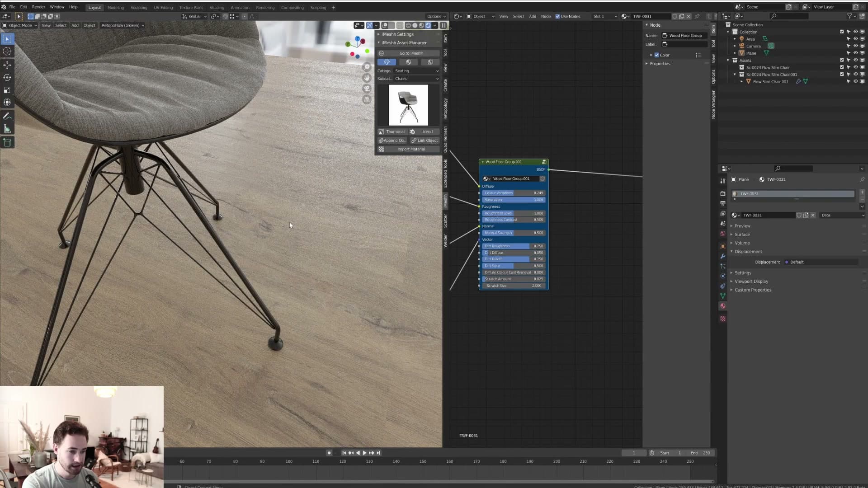Open the Output properties tab
Screen dimensions: 868x488
[x=723, y=203]
